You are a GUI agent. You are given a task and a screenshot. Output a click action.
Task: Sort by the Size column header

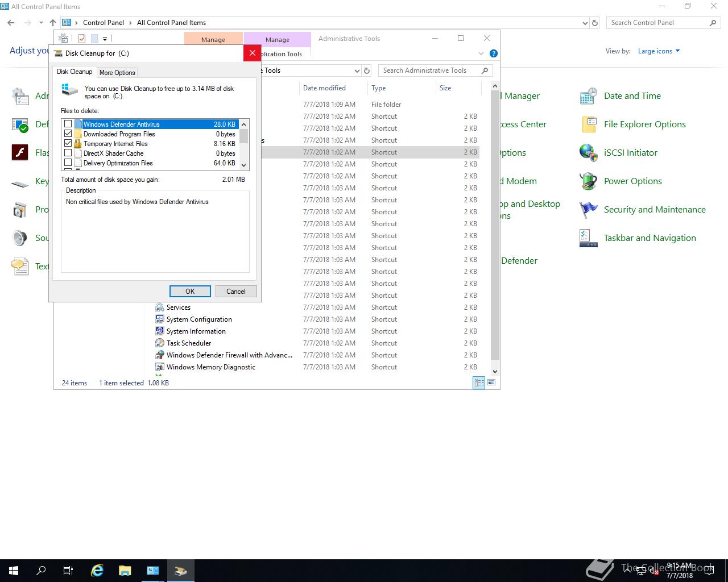pos(458,88)
